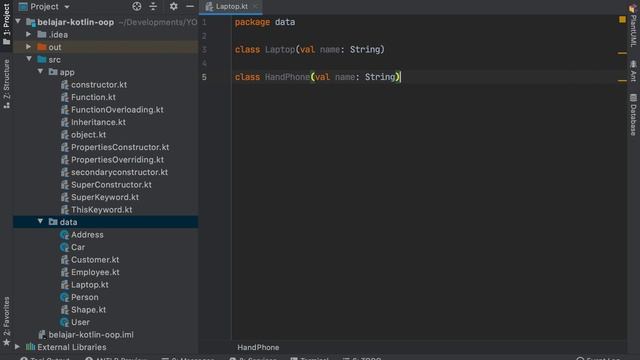Open SuperKeyword.kt file
The height and width of the screenshot is (360, 640).
[x=105, y=197]
